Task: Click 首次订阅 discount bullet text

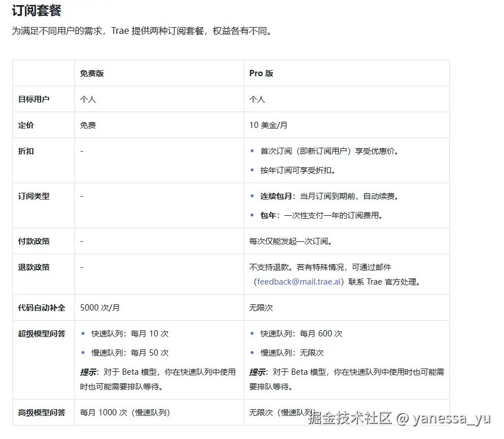Action: pos(329,151)
